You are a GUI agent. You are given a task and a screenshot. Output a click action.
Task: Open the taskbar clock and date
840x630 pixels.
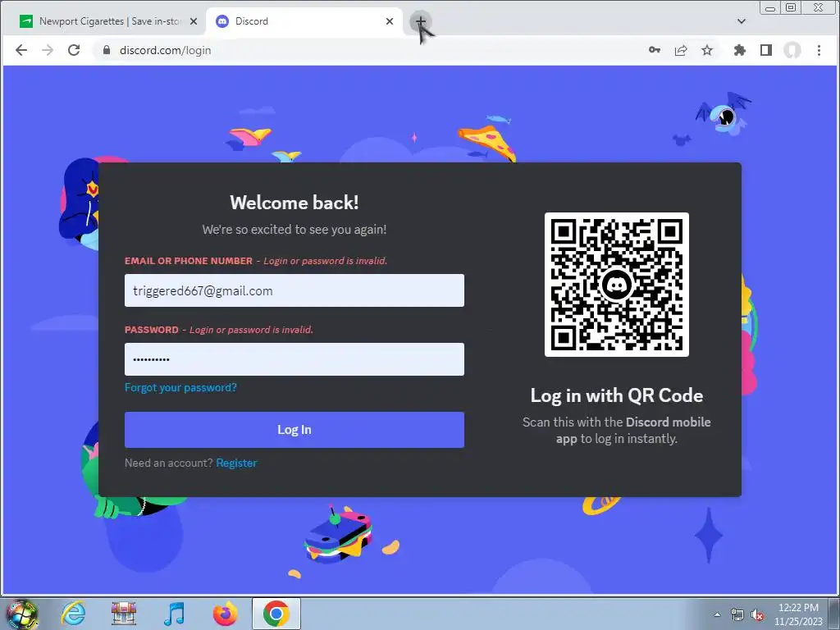pyautogui.click(x=798, y=614)
